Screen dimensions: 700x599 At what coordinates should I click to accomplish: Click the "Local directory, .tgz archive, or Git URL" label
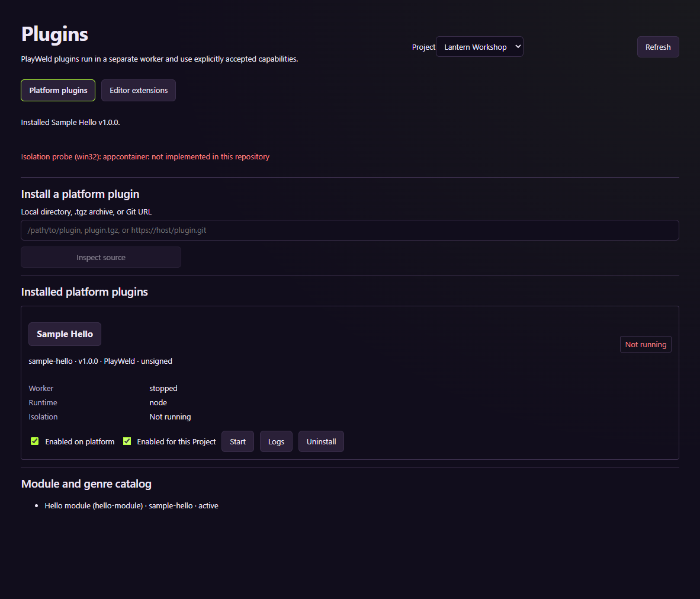coord(86,212)
